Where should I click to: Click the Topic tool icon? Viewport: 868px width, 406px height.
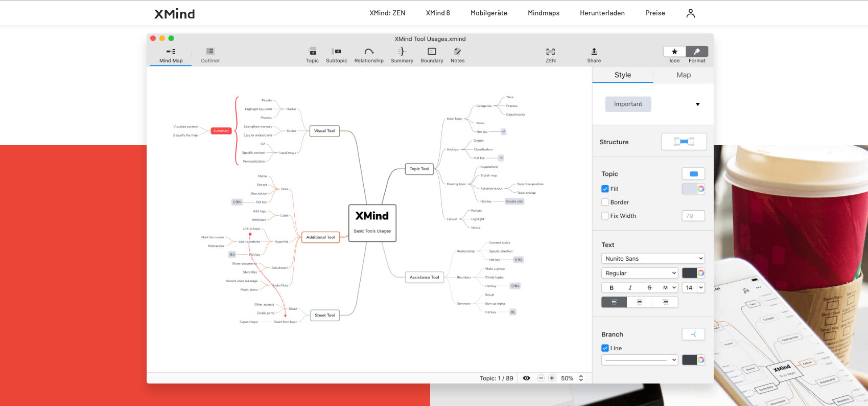point(312,52)
